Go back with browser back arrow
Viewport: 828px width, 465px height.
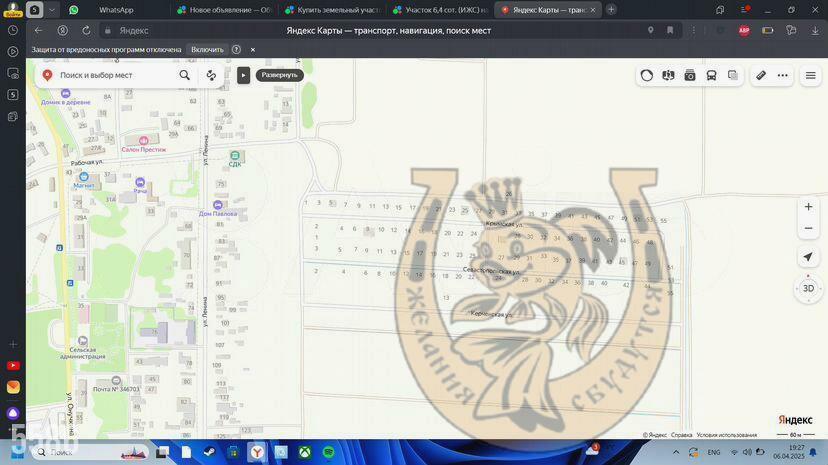[x=39, y=31]
